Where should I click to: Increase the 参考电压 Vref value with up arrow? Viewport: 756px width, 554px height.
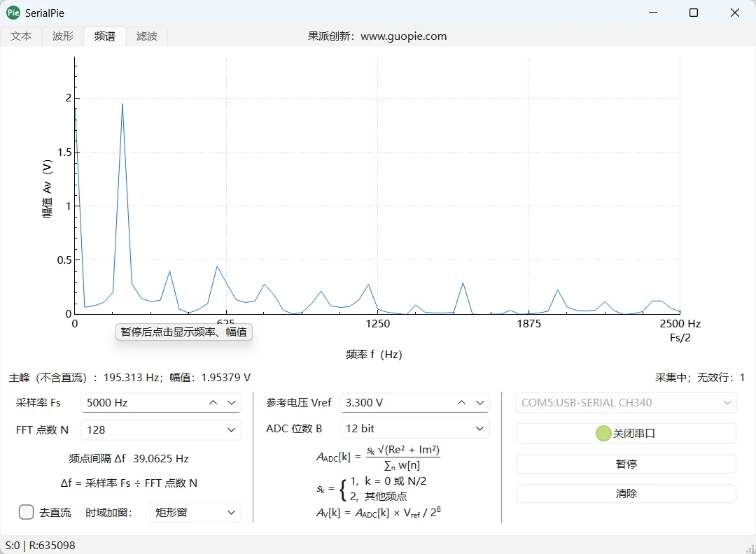pos(461,403)
